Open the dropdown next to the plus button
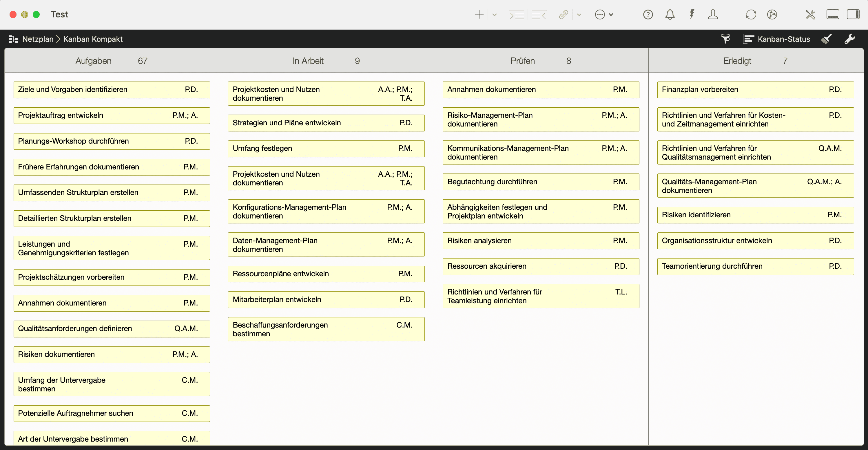The height and width of the screenshot is (450, 868). coord(494,15)
